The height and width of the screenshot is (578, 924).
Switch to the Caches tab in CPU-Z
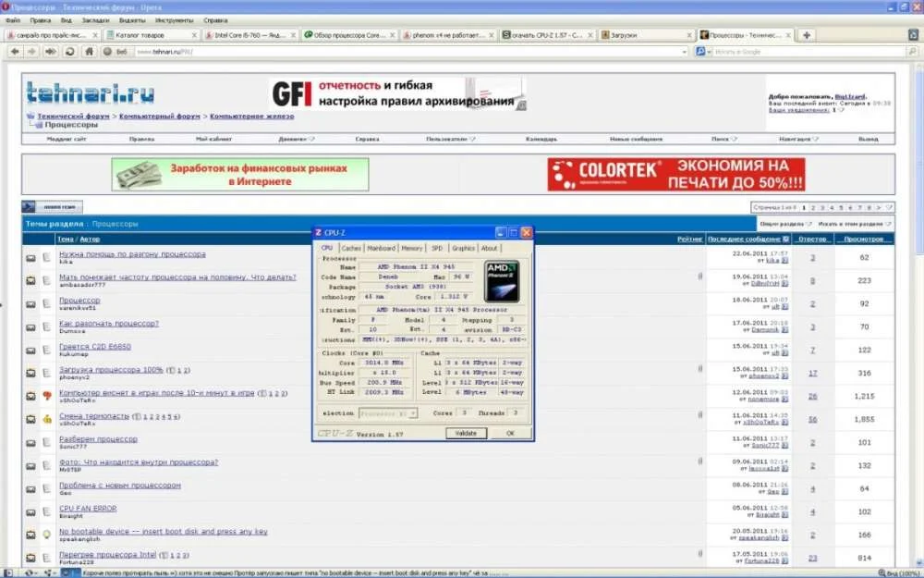(x=351, y=248)
